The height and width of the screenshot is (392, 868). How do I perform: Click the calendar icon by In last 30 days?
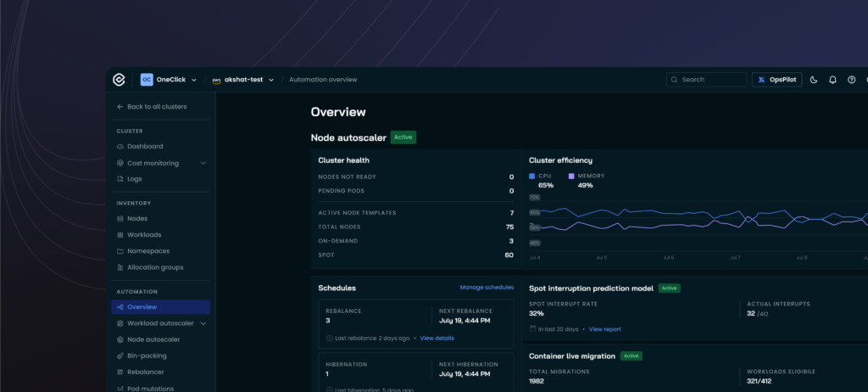click(532, 329)
